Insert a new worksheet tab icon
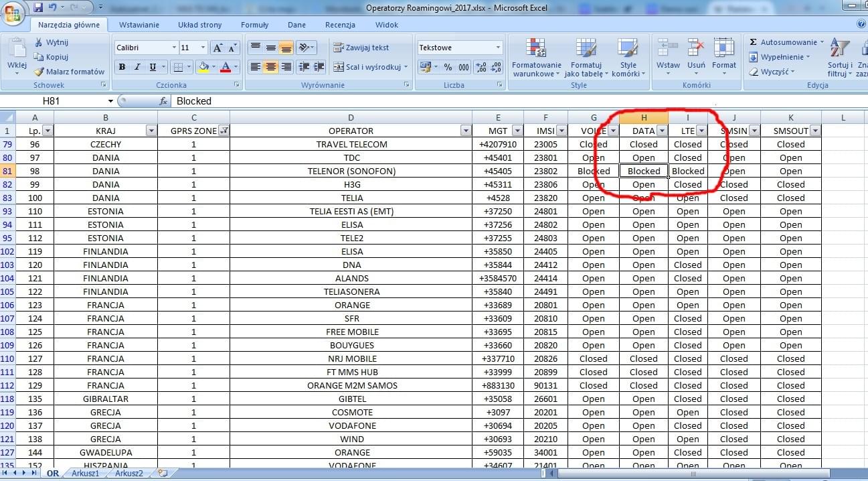 point(163,473)
